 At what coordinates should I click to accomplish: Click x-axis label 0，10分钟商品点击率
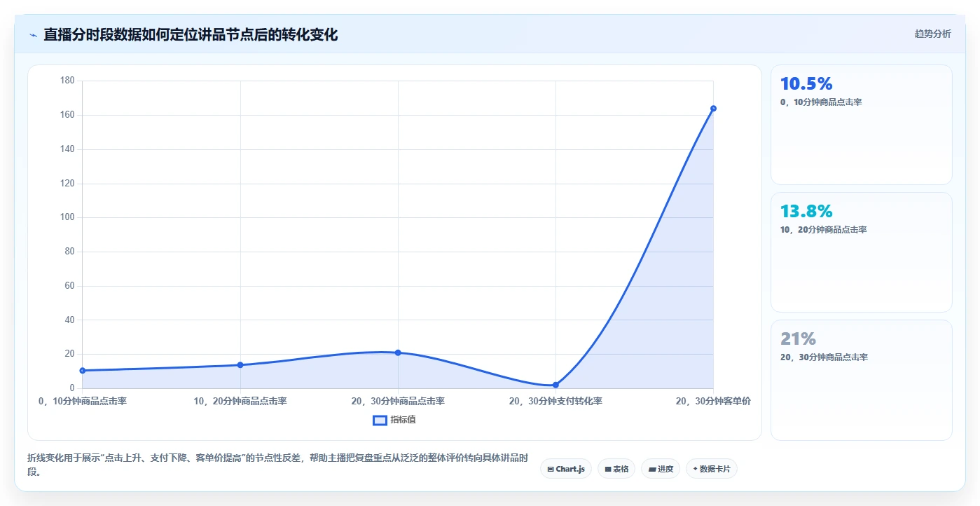click(x=83, y=402)
